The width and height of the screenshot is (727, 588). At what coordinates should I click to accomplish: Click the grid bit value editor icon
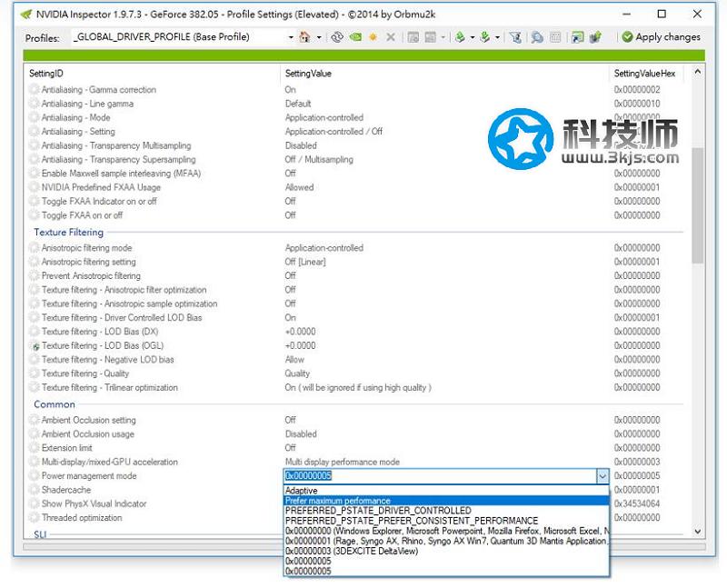tap(555, 37)
